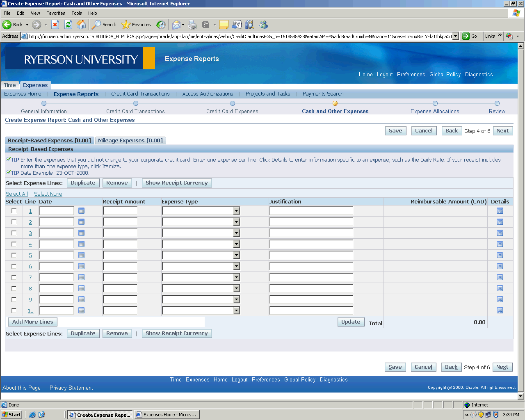Screen dimensions: 525x420
Task: Click calendar icon on line 6
Action: pos(81,266)
